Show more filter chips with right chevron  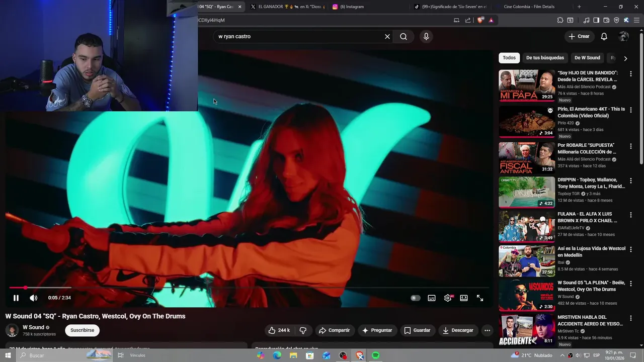pos(625,58)
